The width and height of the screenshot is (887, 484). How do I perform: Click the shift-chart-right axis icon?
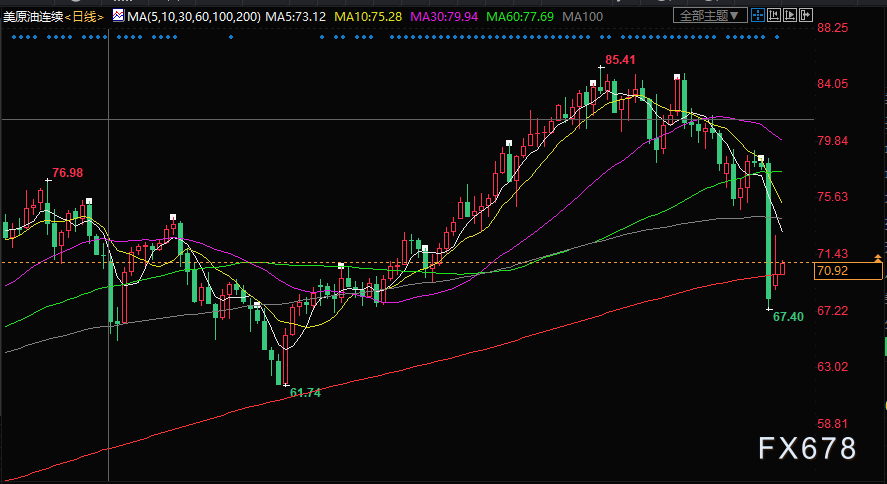click(x=790, y=15)
